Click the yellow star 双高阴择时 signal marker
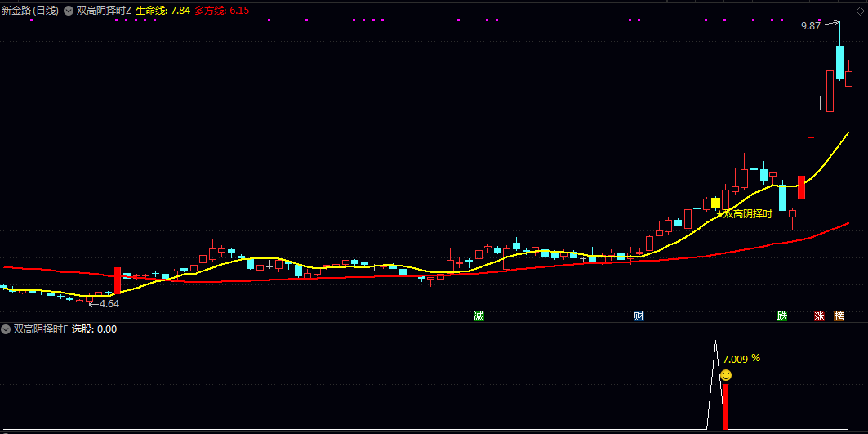The width and height of the screenshot is (868, 434). click(x=720, y=214)
